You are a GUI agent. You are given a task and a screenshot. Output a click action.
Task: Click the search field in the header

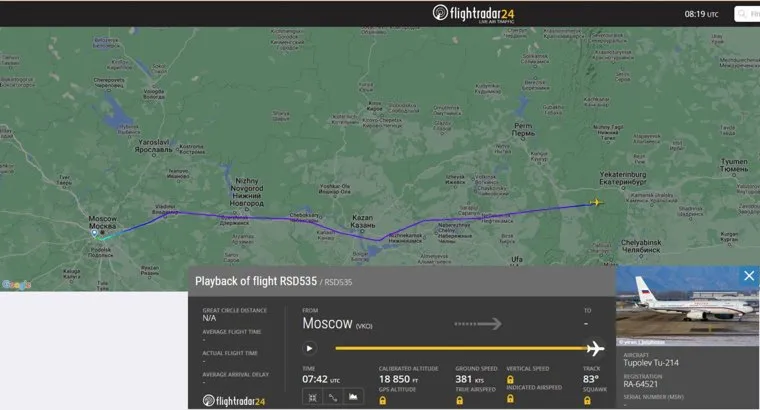click(x=747, y=14)
